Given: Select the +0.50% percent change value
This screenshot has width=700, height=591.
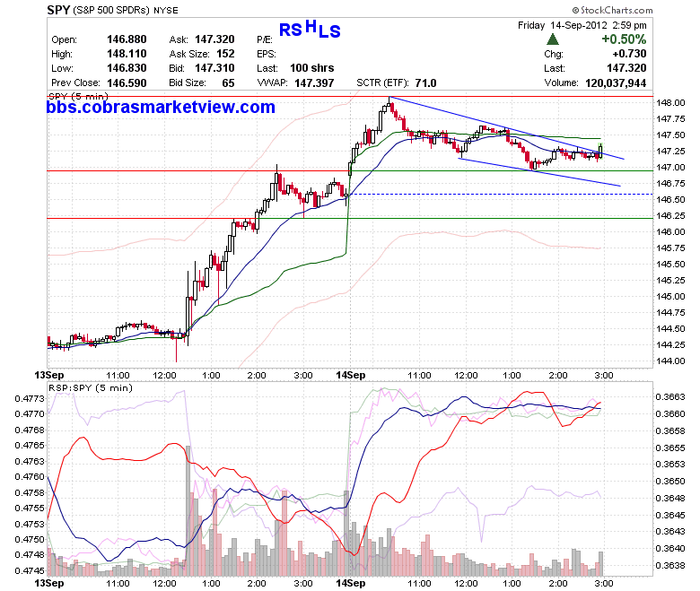Looking at the screenshot, I should (x=624, y=39).
